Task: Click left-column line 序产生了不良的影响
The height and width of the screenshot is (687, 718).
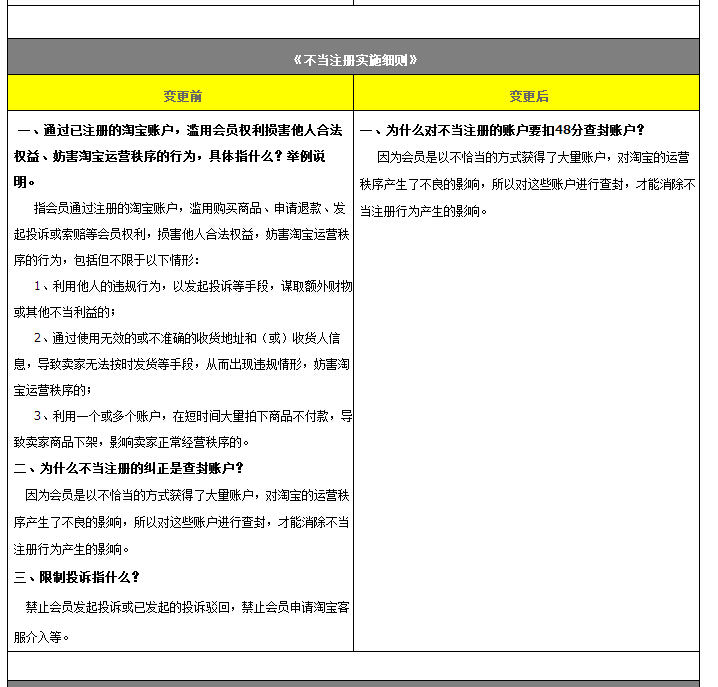Action: tap(181, 523)
